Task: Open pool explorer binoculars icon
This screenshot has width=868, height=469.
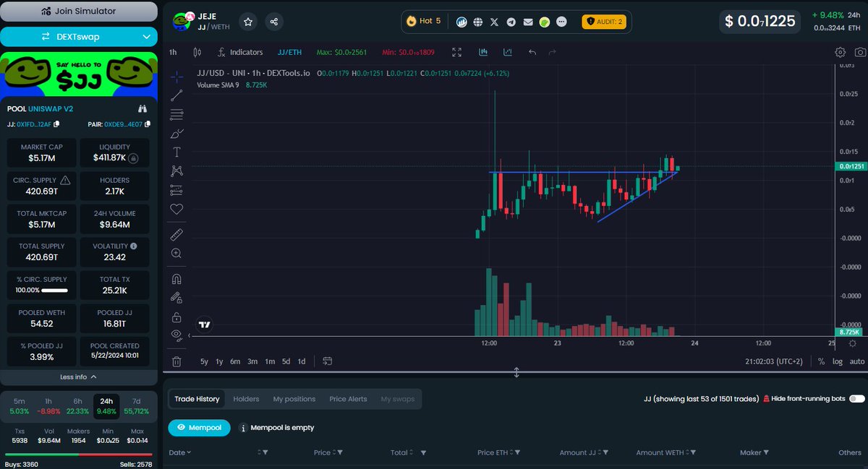Action: (142, 108)
